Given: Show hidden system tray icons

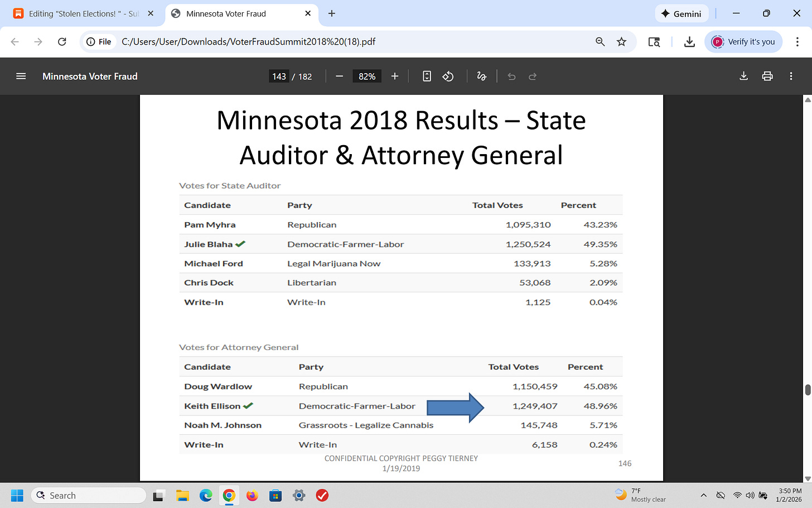Looking at the screenshot, I should coord(703,495).
